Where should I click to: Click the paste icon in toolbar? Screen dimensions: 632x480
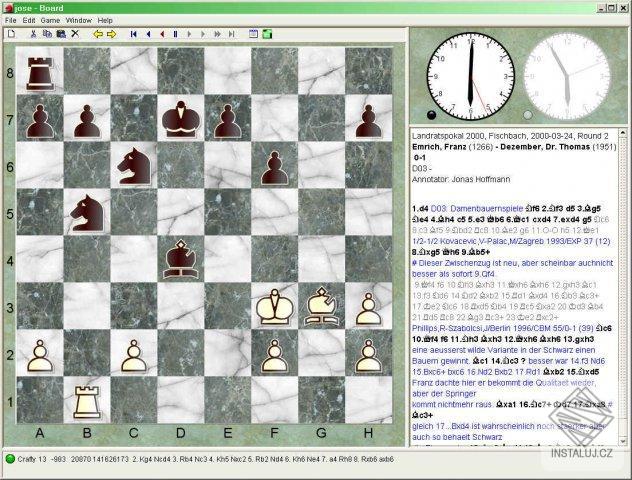coord(61,34)
